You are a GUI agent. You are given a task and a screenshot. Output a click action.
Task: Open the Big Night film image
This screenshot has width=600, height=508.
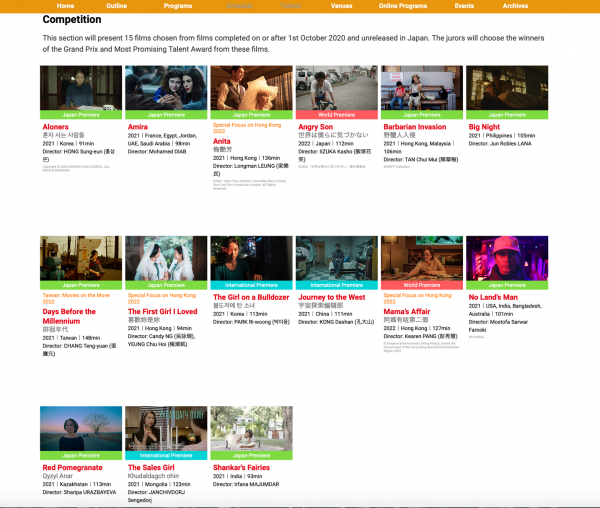pyautogui.click(x=507, y=88)
